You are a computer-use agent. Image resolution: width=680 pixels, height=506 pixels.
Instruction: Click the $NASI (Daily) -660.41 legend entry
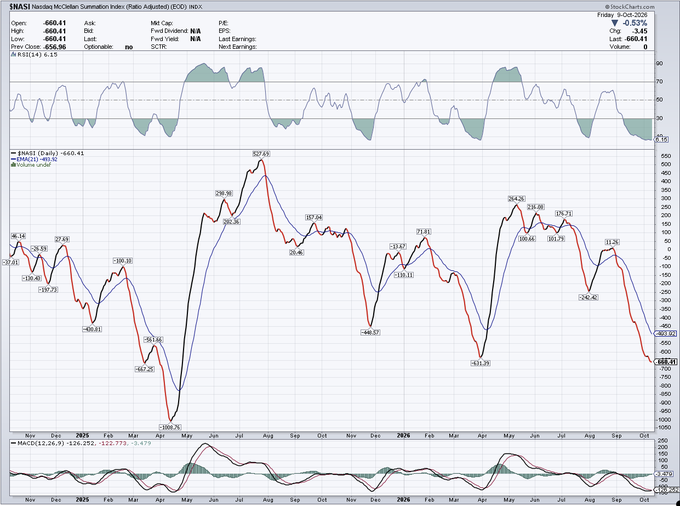pos(50,153)
